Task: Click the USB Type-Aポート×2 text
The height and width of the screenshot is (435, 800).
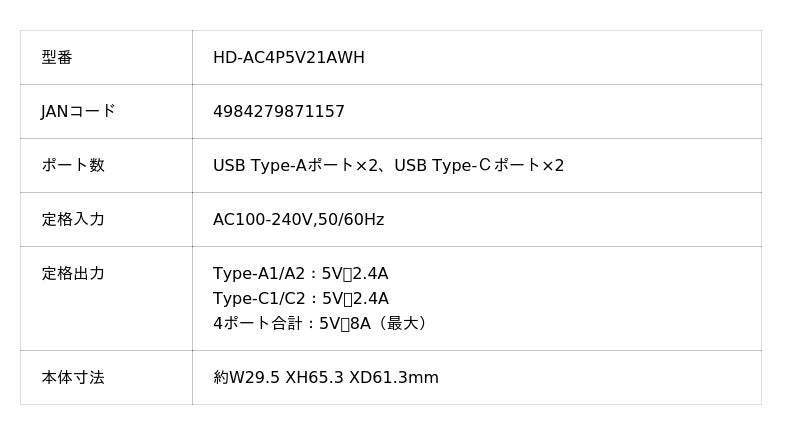Action: pos(296,166)
